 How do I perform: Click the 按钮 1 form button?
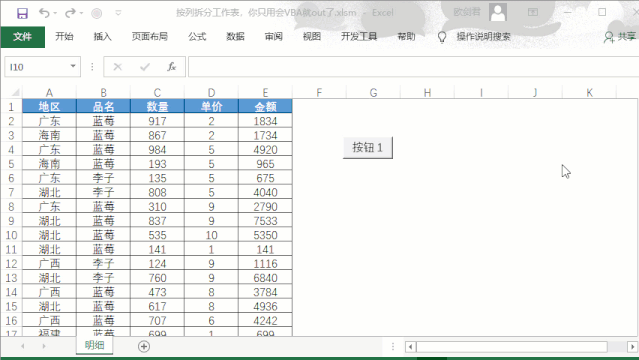[x=368, y=148]
